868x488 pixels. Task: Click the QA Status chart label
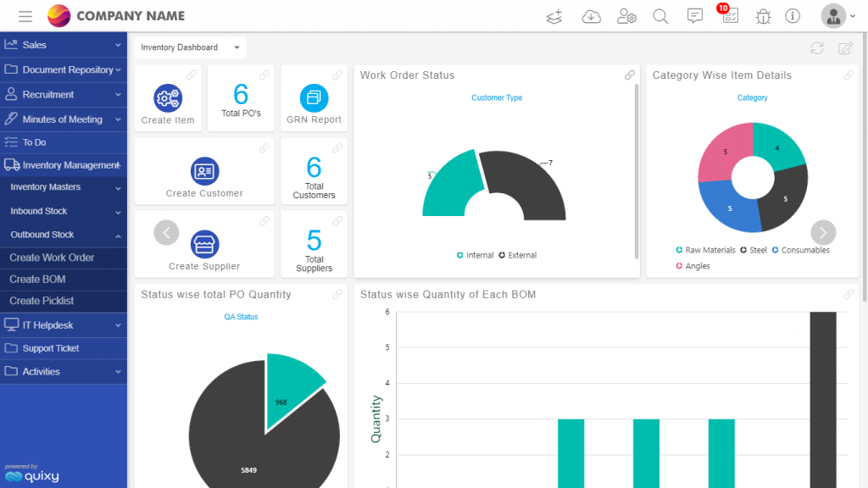click(241, 317)
